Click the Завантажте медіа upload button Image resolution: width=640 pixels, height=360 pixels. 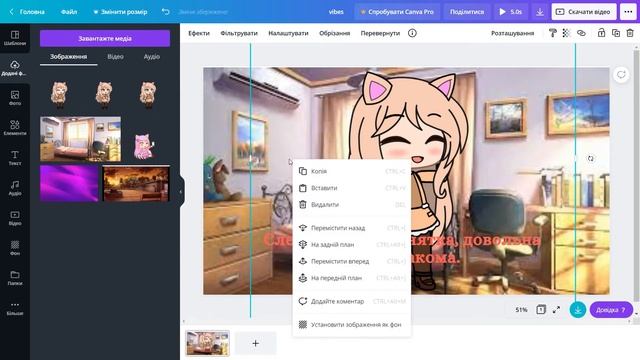tap(105, 38)
